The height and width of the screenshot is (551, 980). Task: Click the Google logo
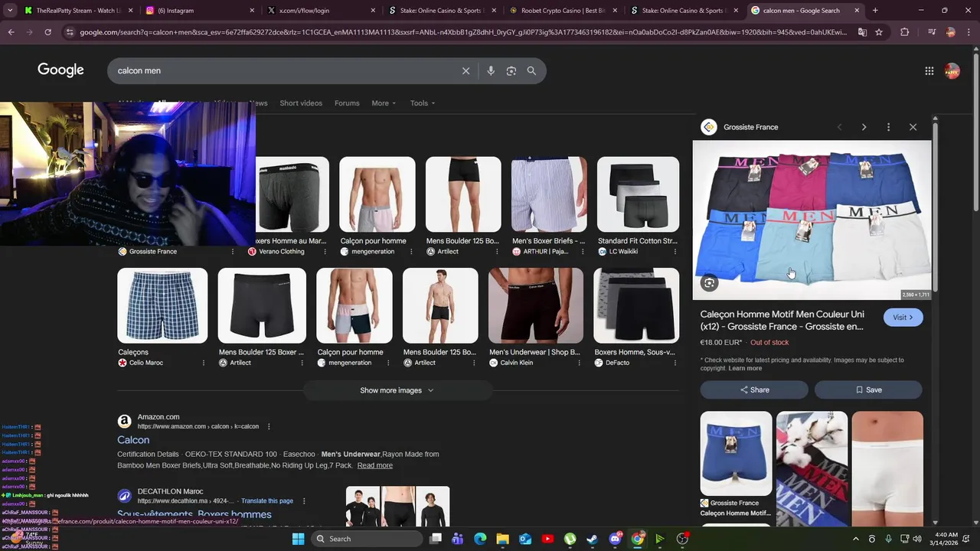coord(60,70)
